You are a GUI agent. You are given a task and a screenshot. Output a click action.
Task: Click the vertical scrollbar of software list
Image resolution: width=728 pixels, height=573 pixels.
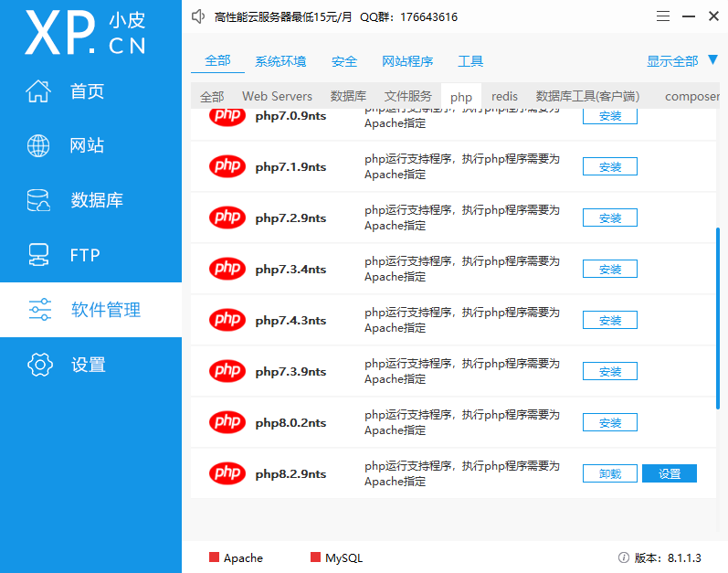pos(717,318)
